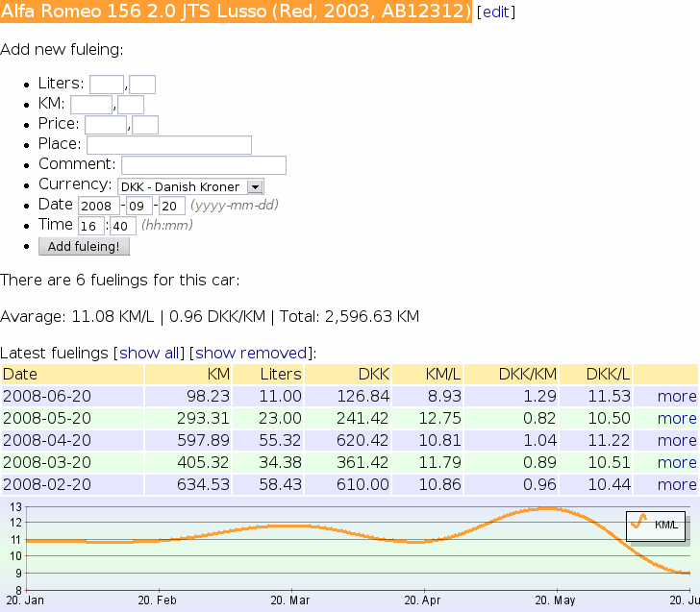Click the KM/L value 8.93
Screen dimensions: 700x612
tap(444, 396)
